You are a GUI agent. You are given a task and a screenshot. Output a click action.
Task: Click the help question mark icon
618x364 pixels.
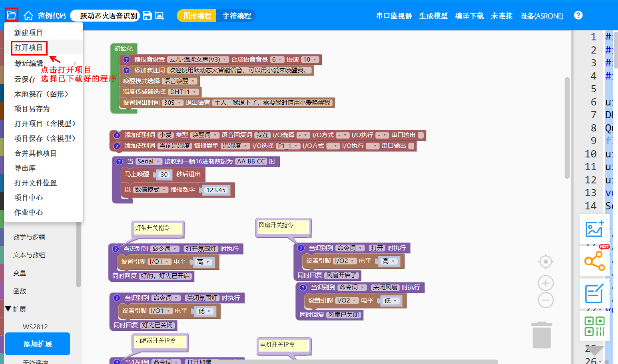578,15
